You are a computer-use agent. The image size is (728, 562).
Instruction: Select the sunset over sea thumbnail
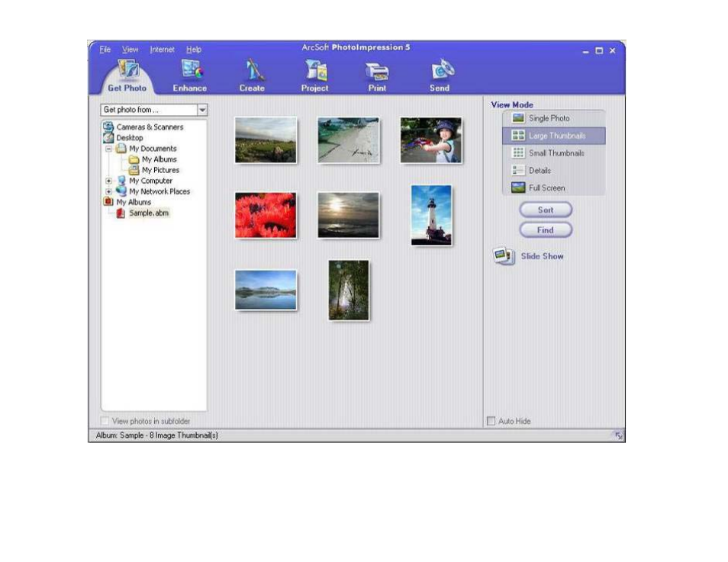[x=348, y=215]
